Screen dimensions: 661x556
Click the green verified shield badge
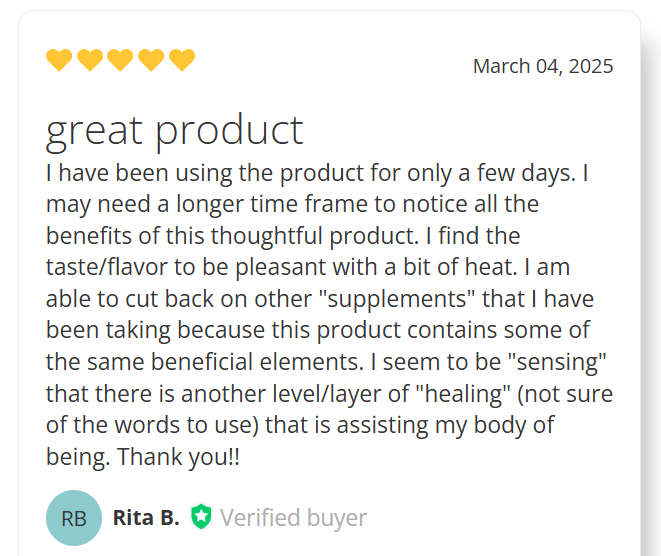[201, 516]
